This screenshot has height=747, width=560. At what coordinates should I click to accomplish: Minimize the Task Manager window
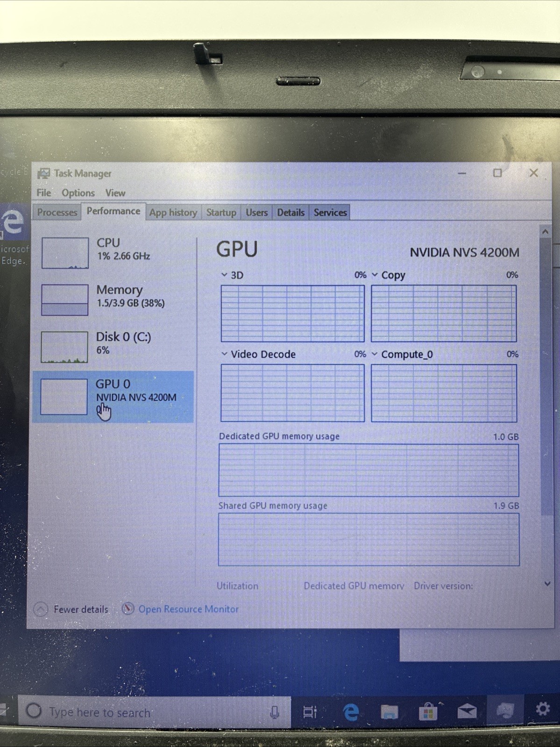click(x=462, y=173)
